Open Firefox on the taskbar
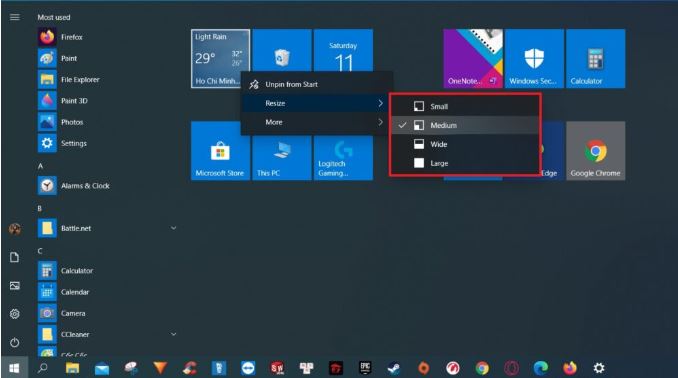 pyautogui.click(x=570, y=368)
